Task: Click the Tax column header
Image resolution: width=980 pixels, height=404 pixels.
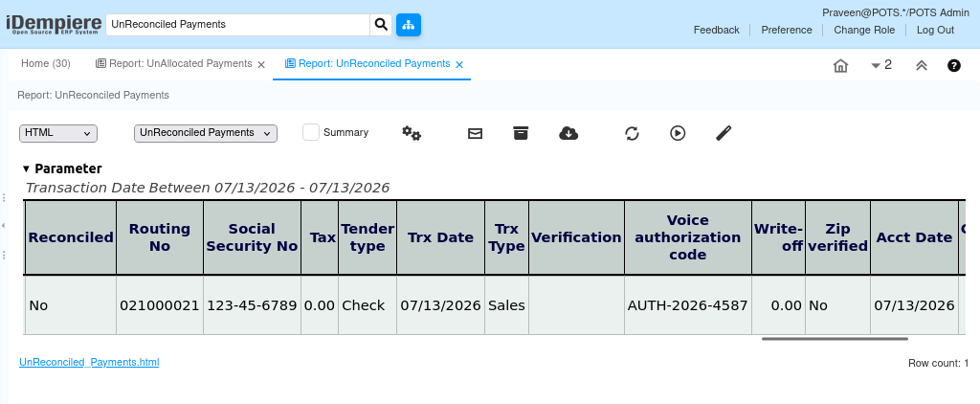Action: [x=320, y=237]
